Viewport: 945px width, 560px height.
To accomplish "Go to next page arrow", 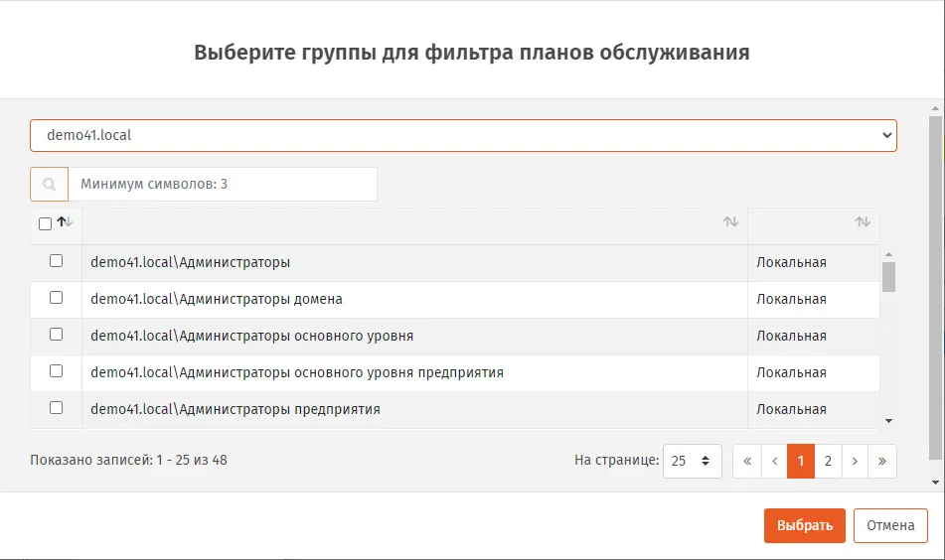I will 855,462.
